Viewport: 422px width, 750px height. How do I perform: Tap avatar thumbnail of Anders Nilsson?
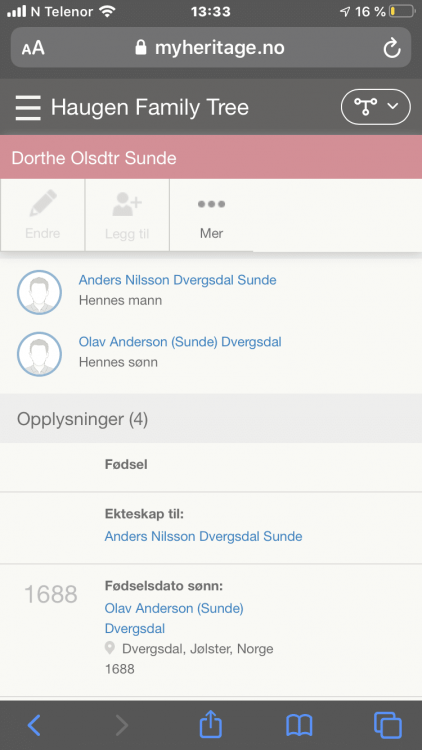click(x=39, y=292)
